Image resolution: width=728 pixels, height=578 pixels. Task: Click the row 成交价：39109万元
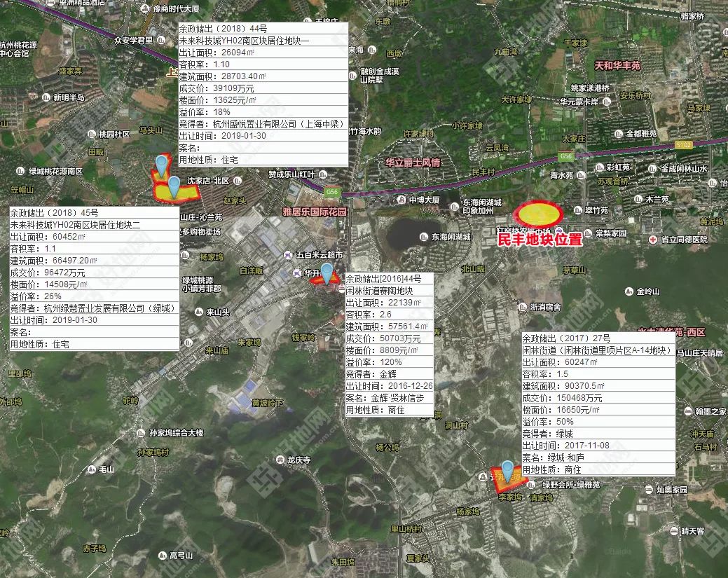click(263, 88)
